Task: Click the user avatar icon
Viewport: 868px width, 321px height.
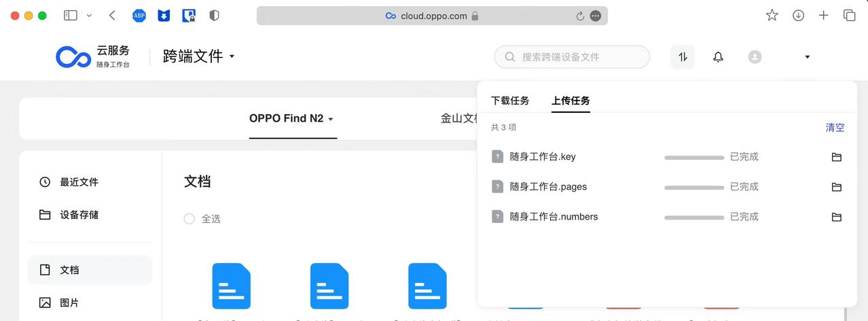Action: [755, 57]
